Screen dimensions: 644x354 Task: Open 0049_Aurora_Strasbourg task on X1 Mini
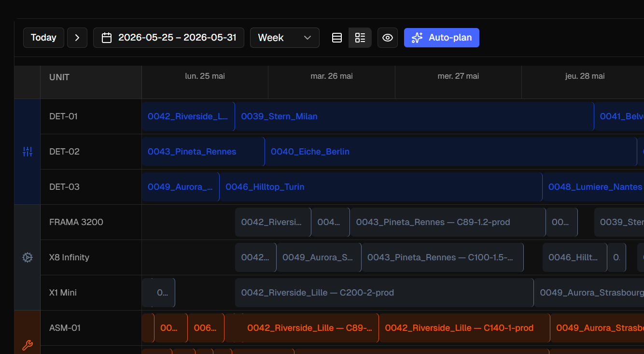pos(589,293)
